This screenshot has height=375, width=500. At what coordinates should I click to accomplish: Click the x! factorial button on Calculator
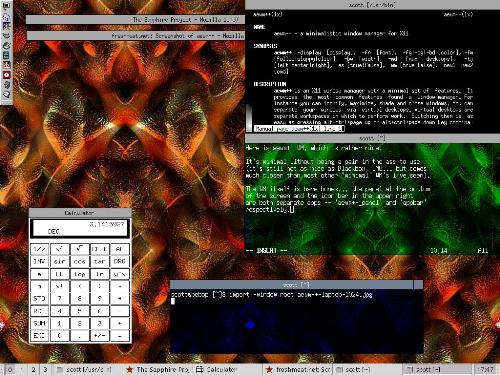tap(59, 286)
